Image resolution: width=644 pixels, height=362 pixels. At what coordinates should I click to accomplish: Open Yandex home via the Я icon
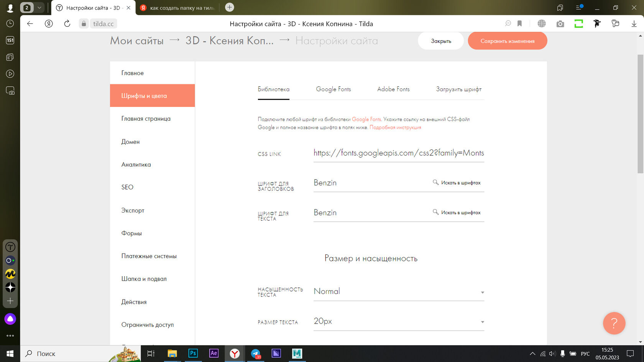tap(49, 24)
